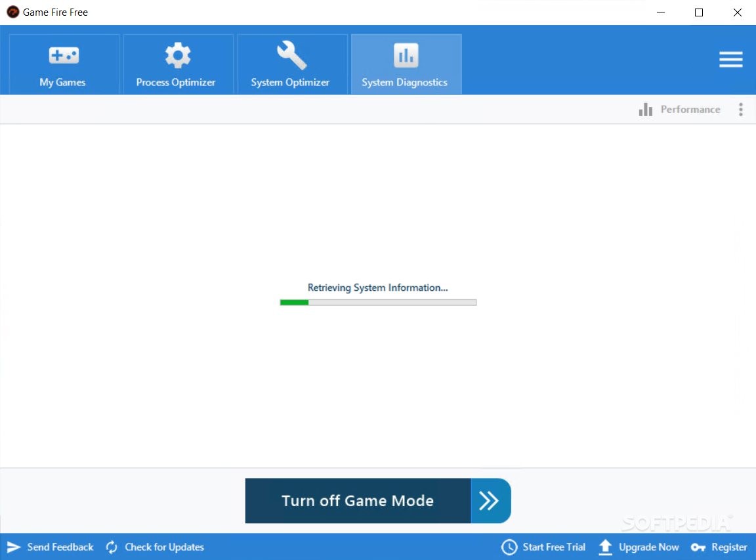Click the Upgrade Now upload arrow icon
Image resolution: width=756 pixels, height=560 pixels.
(605, 547)
